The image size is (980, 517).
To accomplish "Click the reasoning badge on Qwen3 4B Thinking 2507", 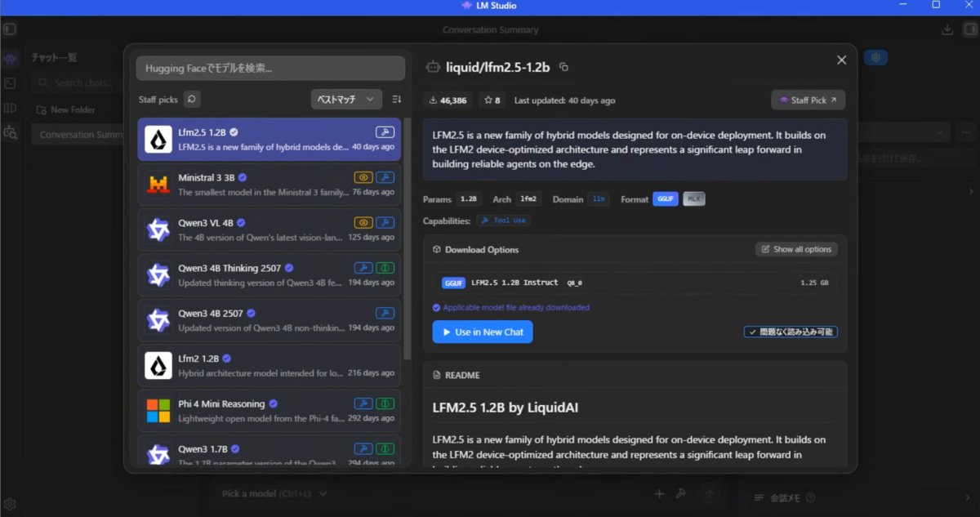I will (x=385, y=268).
